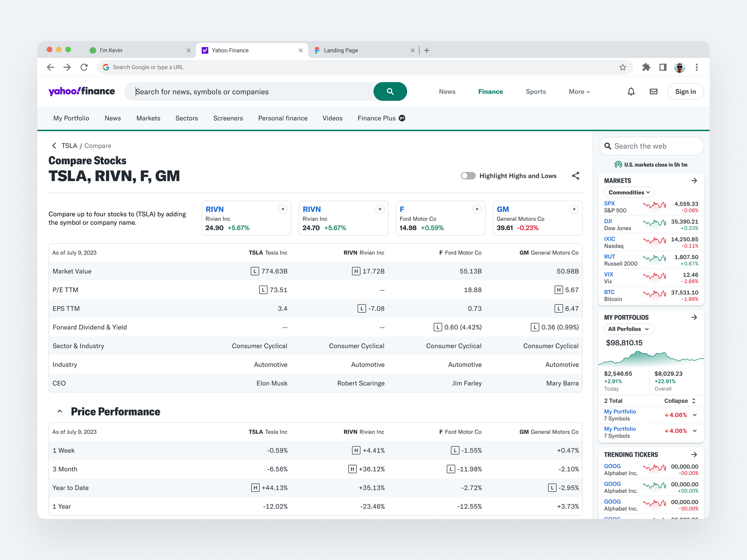Open the RUT Russell 2000 ticker
The width and height of the screenshot is (747, 560).
click(x=651, y=260)
